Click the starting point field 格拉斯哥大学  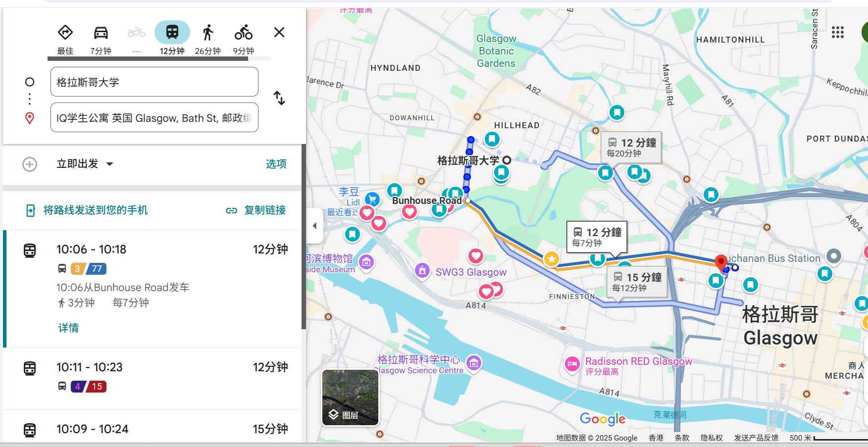pos(154,82)
